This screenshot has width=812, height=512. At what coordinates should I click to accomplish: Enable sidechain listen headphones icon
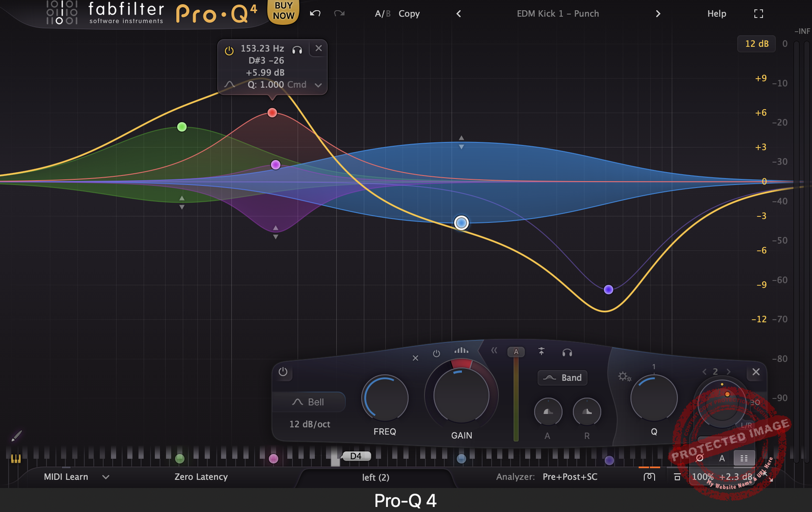(567, 353)
